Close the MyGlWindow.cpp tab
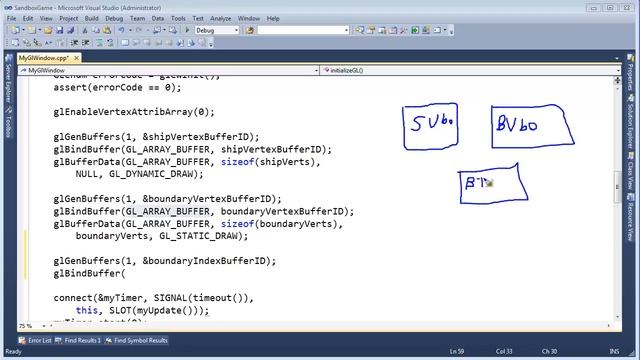 (x=76, y=58)
